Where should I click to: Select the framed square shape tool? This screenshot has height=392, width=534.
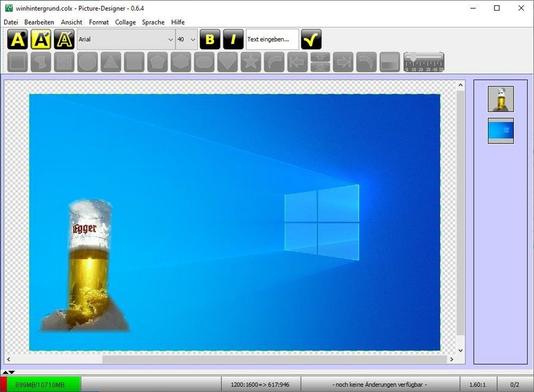134,62
